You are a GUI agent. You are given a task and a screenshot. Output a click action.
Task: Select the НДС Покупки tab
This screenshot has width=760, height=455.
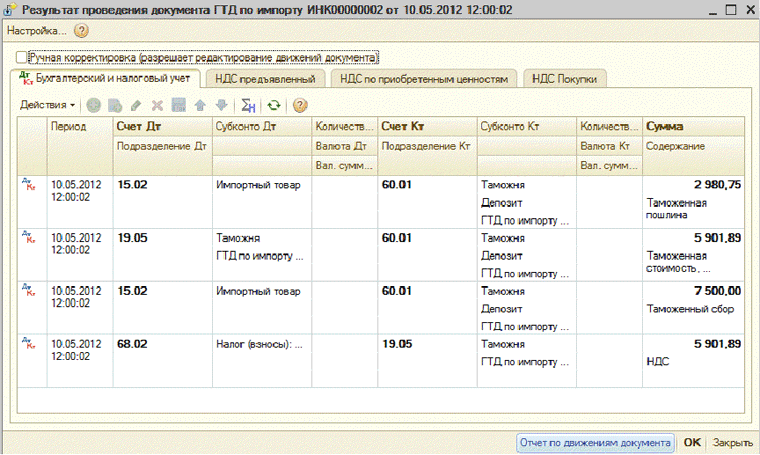coord(566,78)
